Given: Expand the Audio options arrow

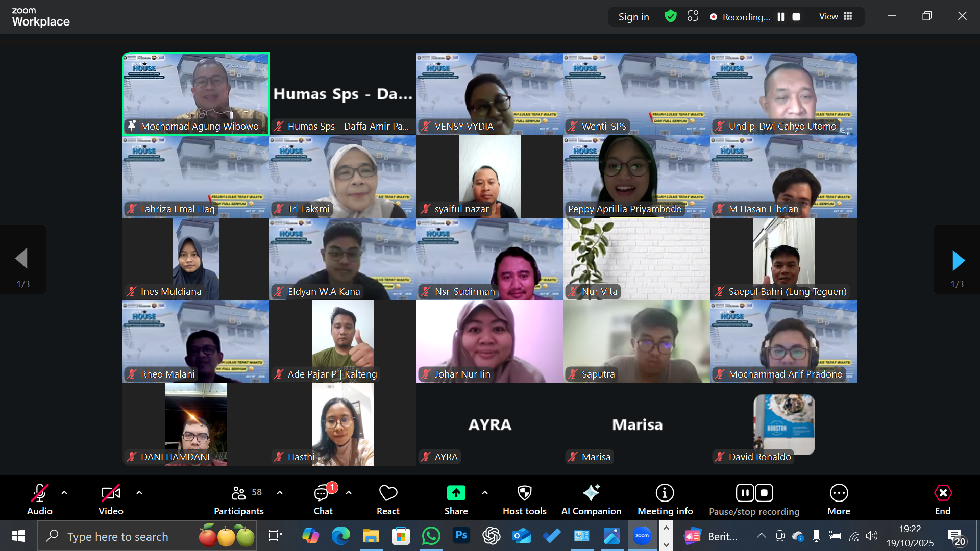Looking at the screenshot, I should (64, 493).
